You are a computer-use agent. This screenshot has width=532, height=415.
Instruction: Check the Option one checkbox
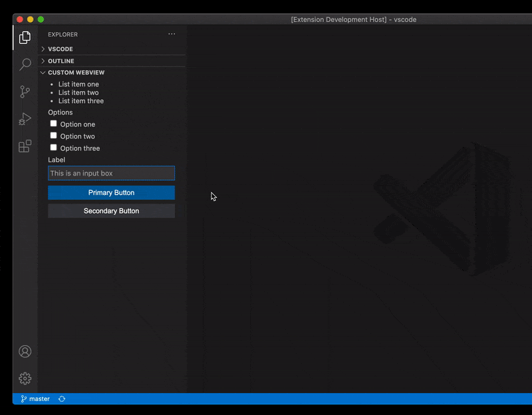[53, 124]
